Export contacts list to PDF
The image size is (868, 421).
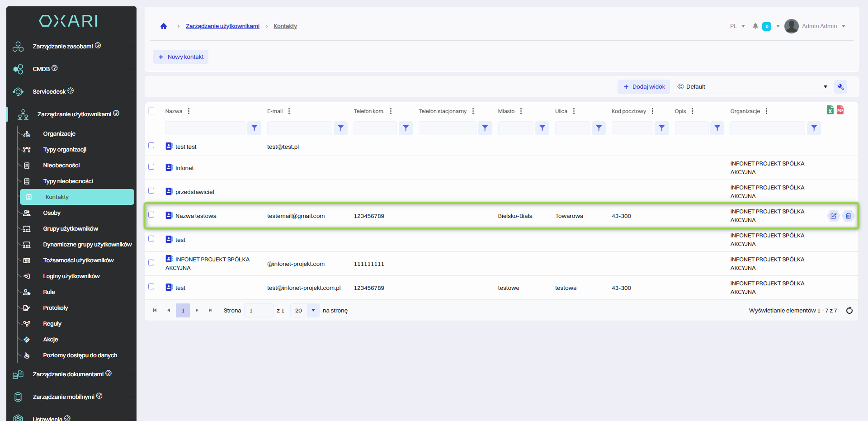pyautogui.click(x=840, y=110)
